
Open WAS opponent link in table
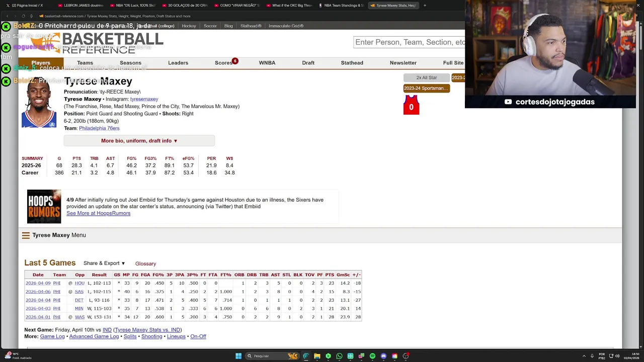pos(79,317)
